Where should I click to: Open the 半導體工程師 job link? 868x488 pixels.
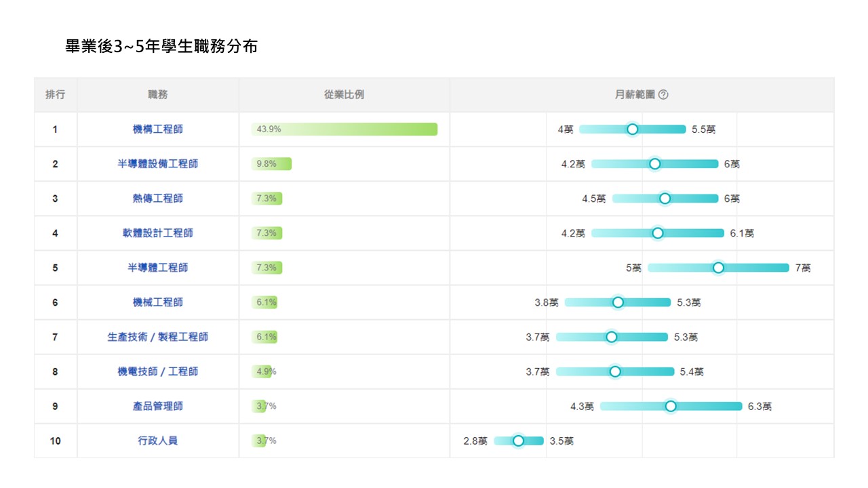click(157, 268)
